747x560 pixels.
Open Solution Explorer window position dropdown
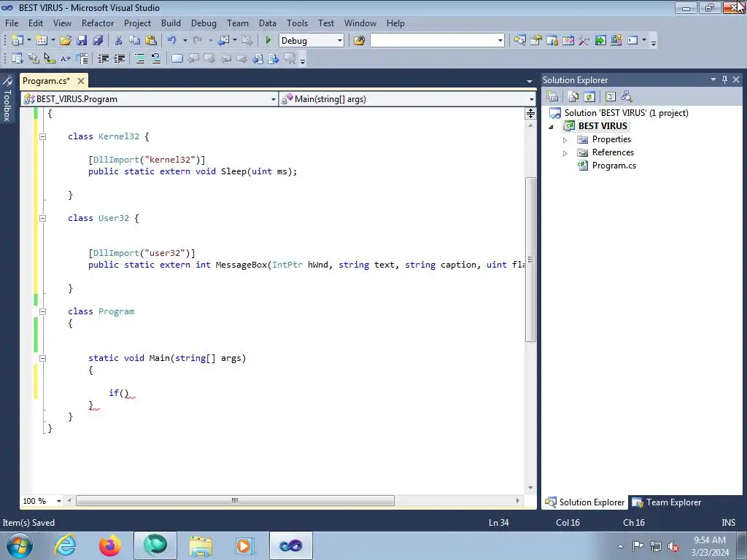tap(713, 79)
